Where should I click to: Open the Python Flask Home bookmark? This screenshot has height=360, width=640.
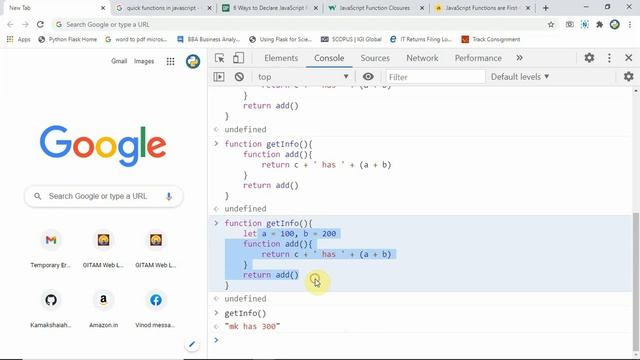67,39
